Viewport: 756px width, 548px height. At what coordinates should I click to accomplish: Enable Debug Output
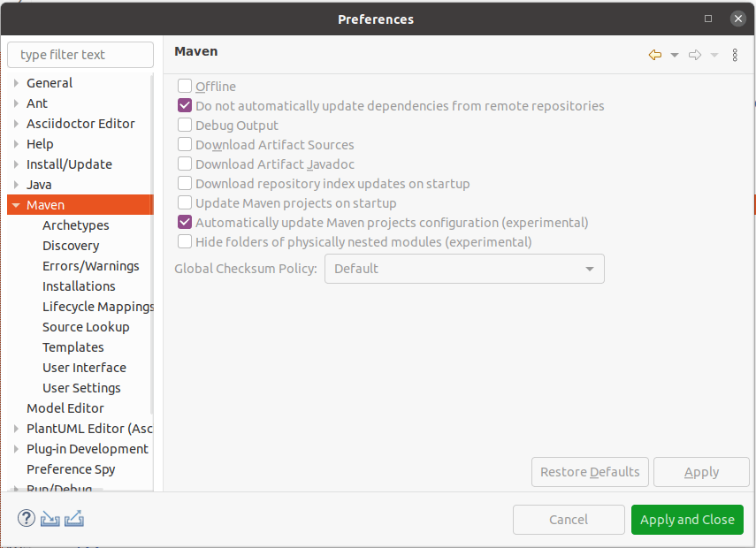click(x=184, y=125)
